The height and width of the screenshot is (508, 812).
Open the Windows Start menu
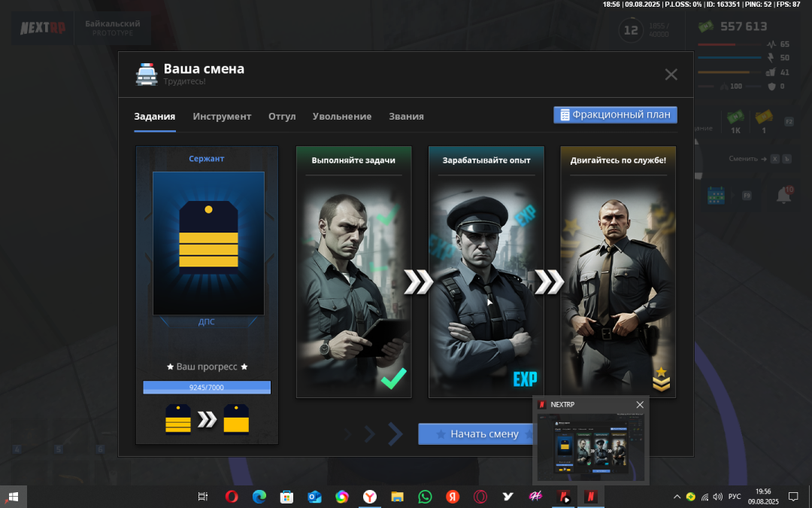point(14,497)
